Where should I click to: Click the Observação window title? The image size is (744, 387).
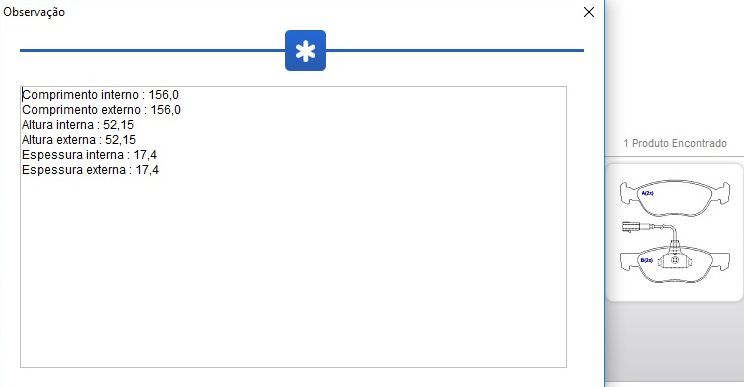[34, 12]
